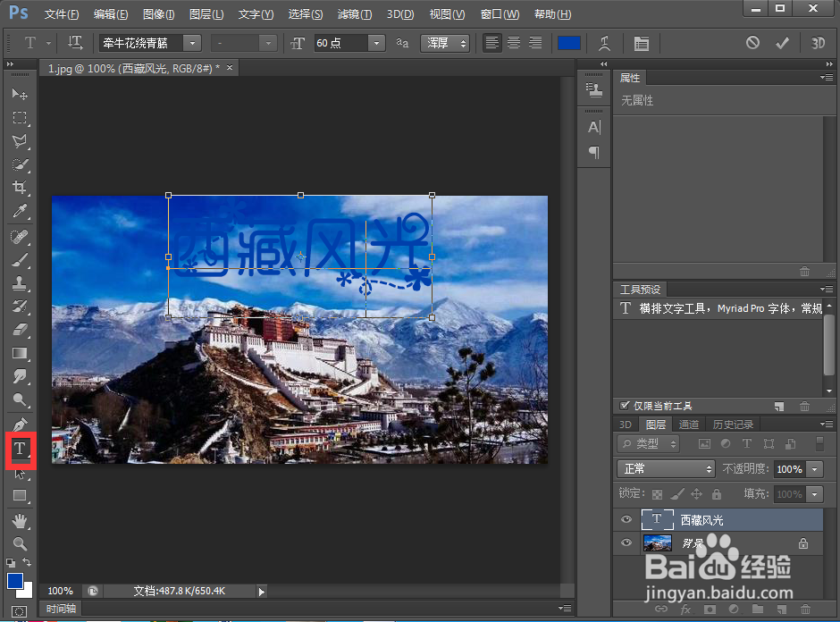Select the Zoom tool
The width and height of the screenshot is (840, 622).
20,543
